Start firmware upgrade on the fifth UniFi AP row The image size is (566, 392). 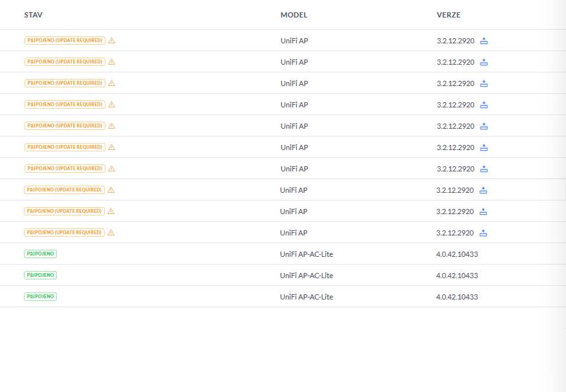click(484, 126)
